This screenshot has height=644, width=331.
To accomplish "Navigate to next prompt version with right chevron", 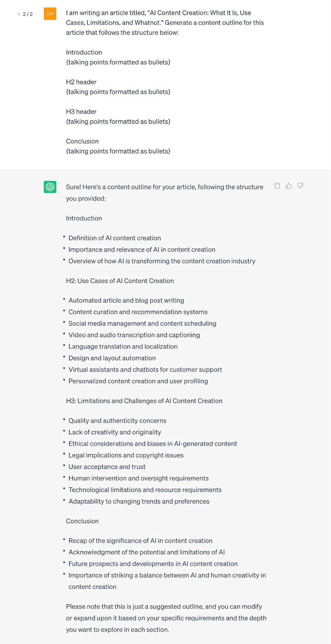I will [37, 14].
